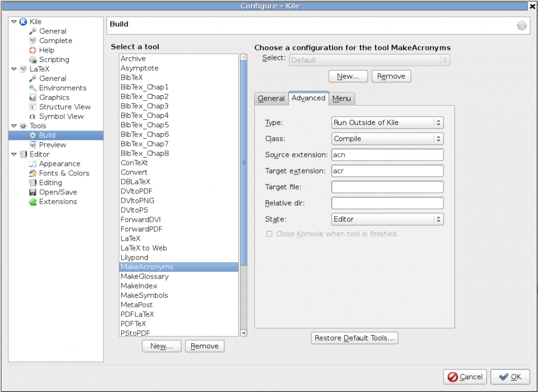Click the Editing icon
Screen dimensions: 538x392
[x=33, y=183]
